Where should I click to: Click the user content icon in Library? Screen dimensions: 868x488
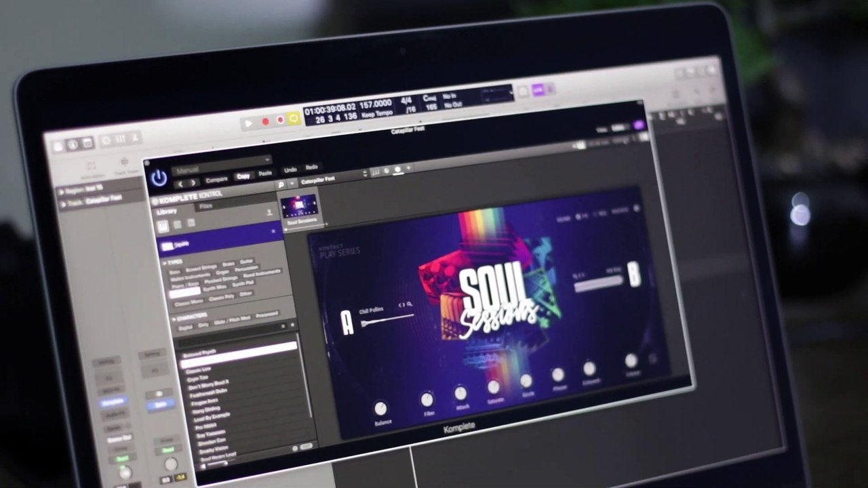tap(269, 212)
